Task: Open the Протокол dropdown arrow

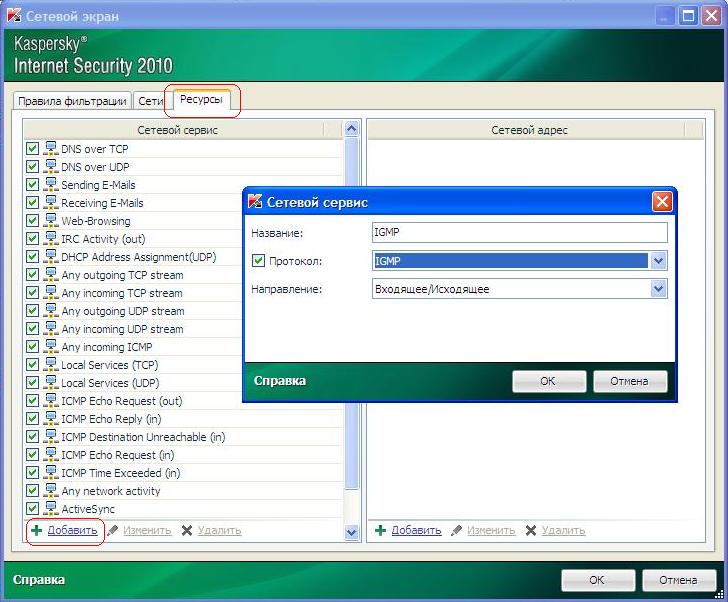Action: (658, 261)
